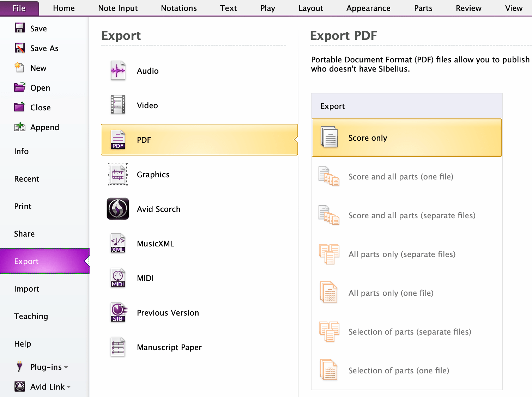Click the Save As icon
Screen dimensions: 532x397
click(x=20, y=48)
